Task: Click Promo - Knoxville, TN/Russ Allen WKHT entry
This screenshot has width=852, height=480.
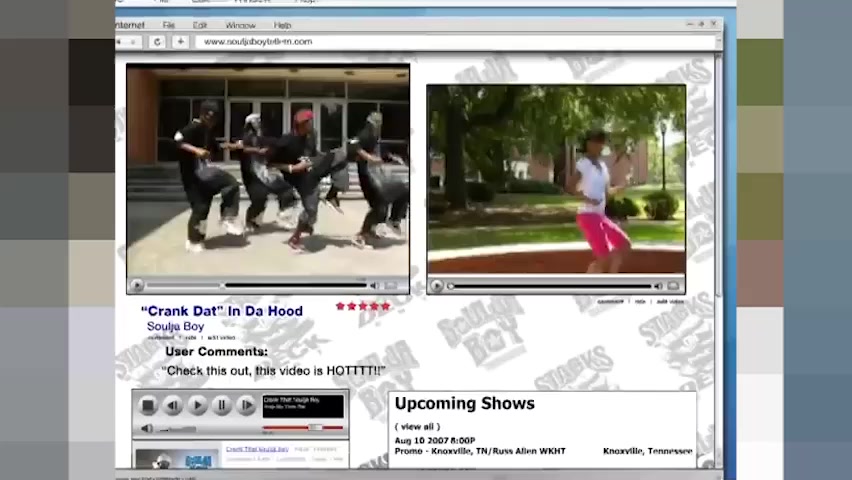Action: [x=480, y=451]
